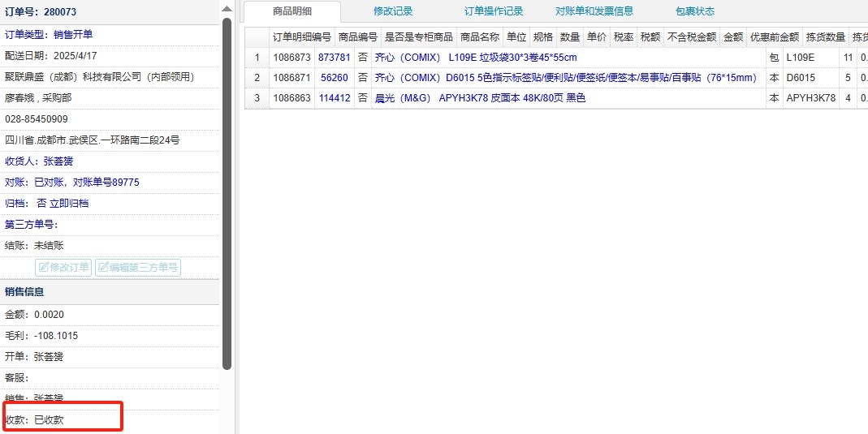Click company name 聚联鼎盛（成都）科技有限公司
868x434 pixels.
[100, 77]
